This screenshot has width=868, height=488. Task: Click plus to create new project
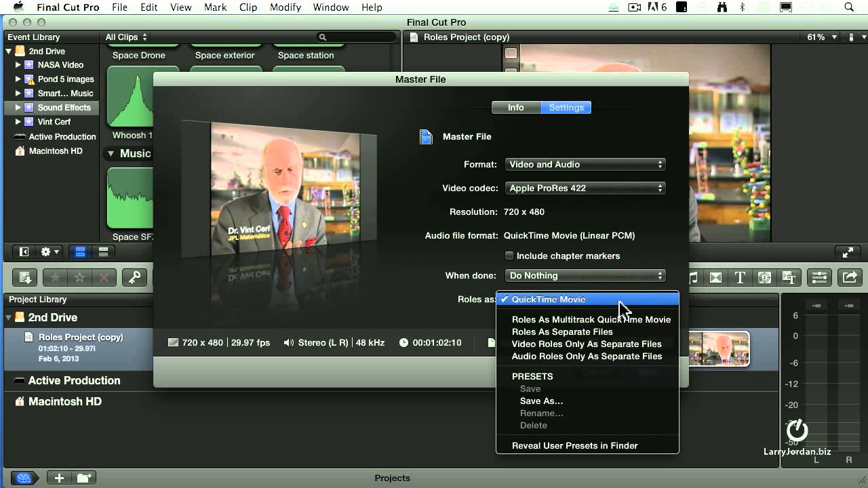point(60,478)
